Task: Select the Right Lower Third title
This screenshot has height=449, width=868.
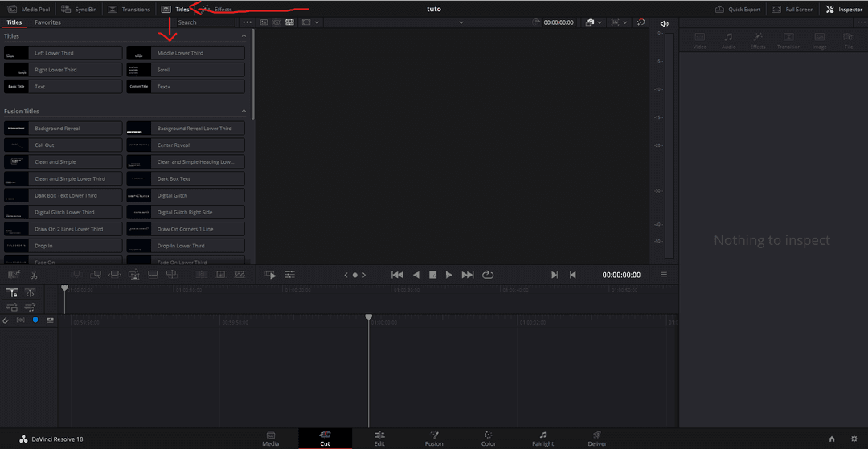Action: pos(63,70)
